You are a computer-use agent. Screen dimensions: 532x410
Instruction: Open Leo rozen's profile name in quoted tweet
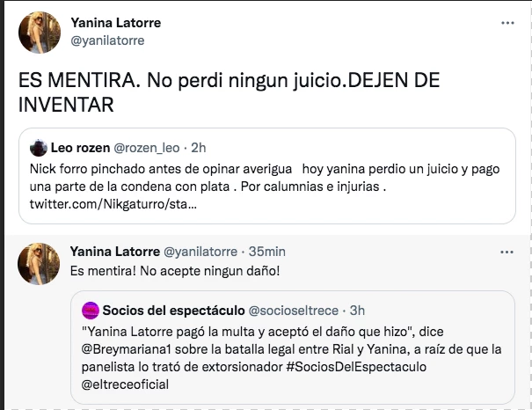81,148
